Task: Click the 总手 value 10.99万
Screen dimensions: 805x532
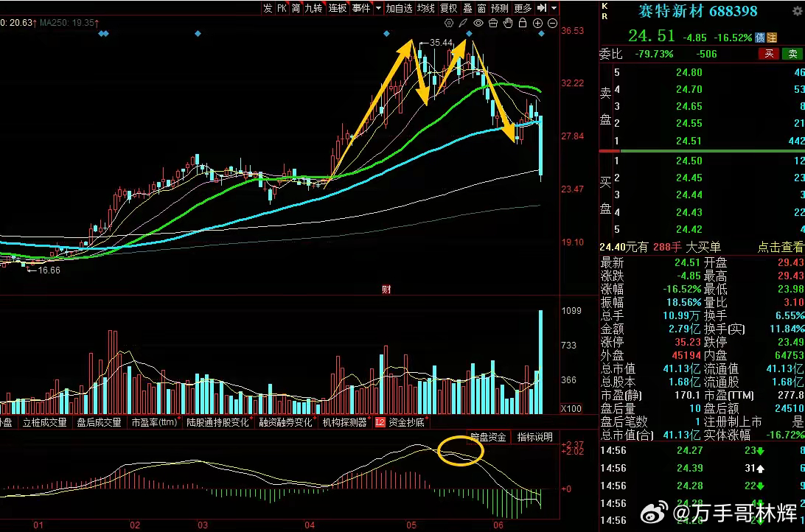Action: pos(681,315)
